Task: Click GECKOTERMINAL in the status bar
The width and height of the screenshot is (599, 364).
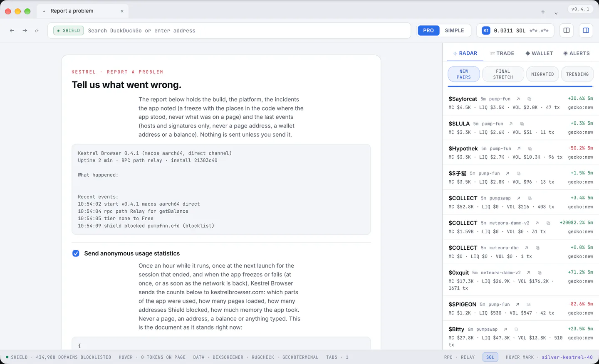Action: (300, 357)
